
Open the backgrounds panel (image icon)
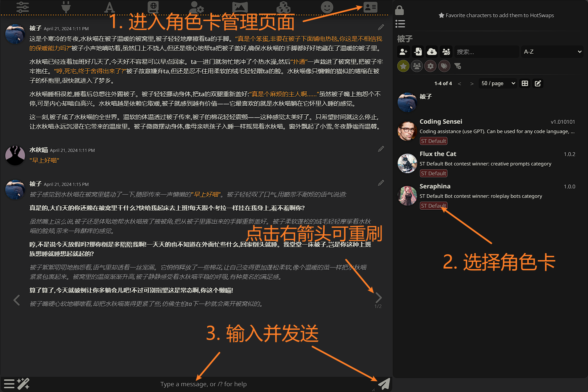click(x=240, y=7)
